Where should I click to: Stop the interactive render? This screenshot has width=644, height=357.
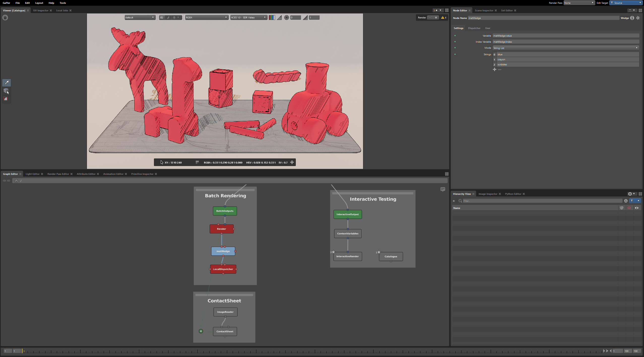coord(436,17)
